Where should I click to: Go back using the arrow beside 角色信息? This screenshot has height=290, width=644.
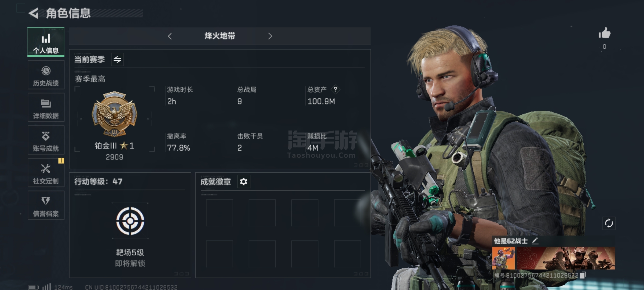point(34,13)
